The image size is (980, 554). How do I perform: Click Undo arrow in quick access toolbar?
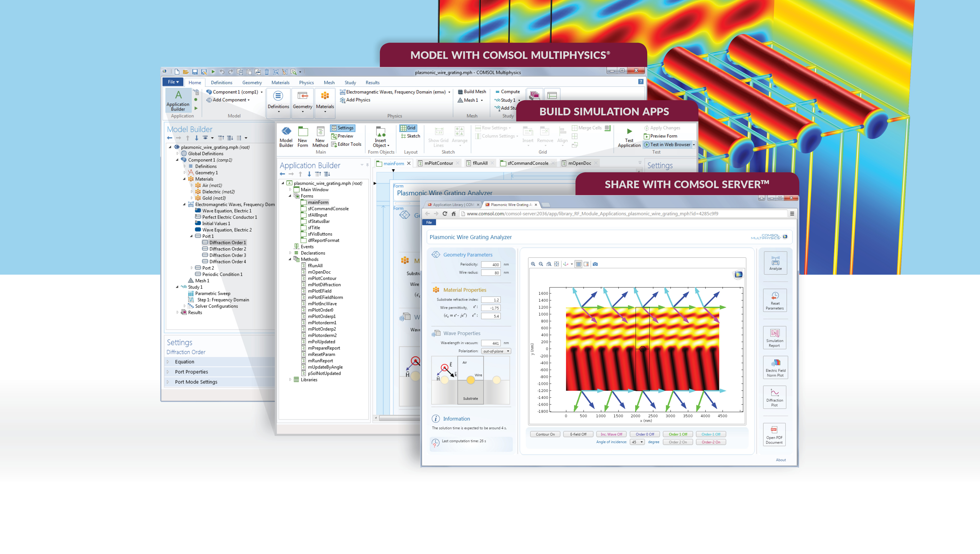[x=222, y=72]
